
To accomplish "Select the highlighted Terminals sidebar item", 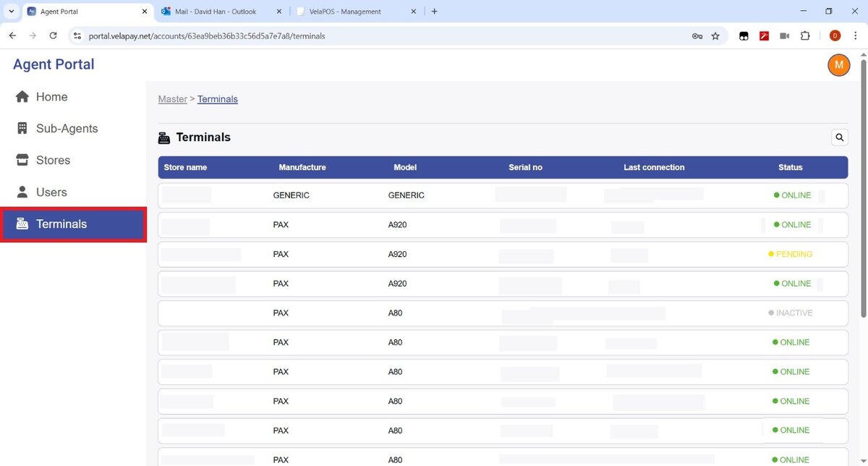I will [x=73, y=224].
